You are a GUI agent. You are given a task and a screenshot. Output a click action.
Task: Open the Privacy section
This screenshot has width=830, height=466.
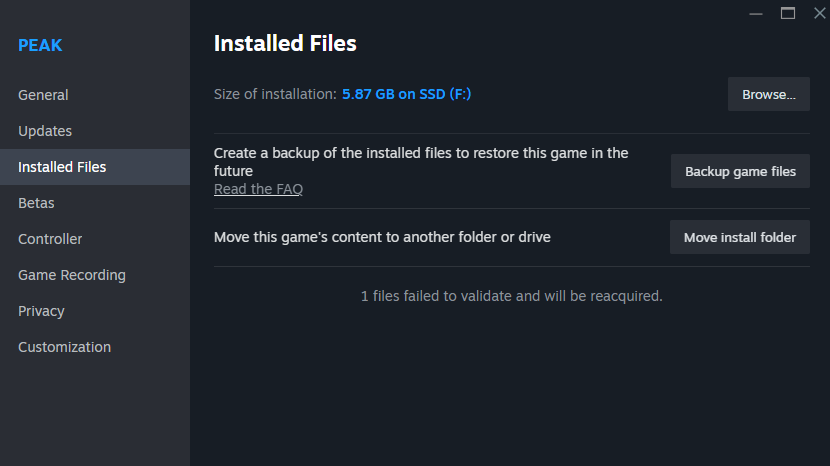tap(41, 311)
